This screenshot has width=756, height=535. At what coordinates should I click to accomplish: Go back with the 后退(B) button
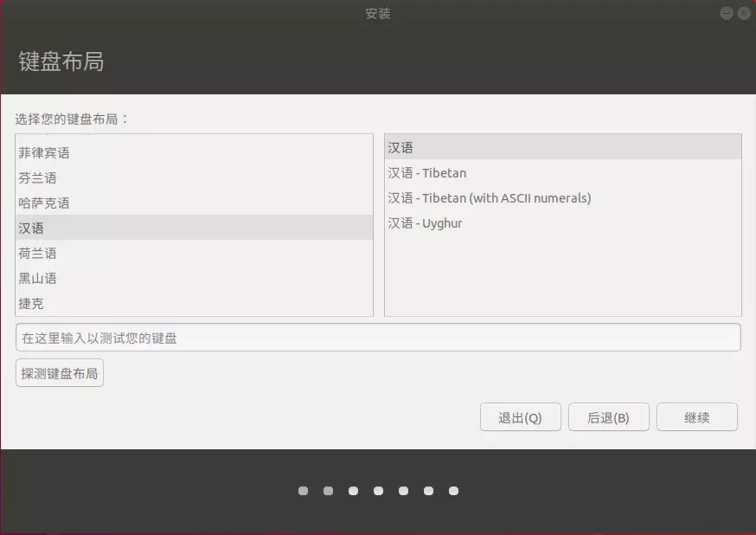608,417
